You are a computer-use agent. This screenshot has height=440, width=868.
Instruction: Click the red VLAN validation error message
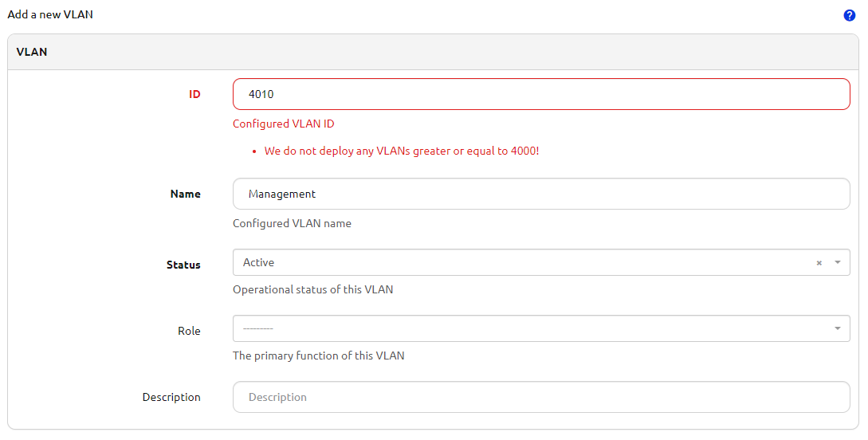402,151
